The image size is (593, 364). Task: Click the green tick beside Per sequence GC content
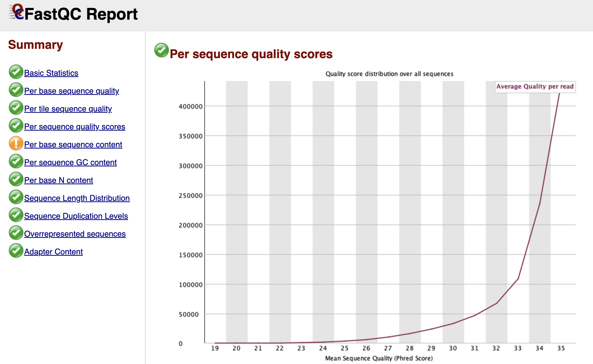tap(16, 161)
